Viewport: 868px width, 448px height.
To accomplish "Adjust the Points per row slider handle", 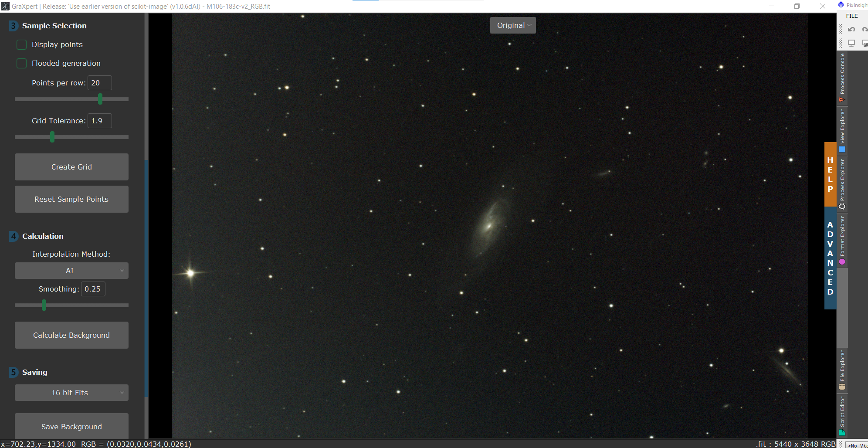I will [100, 99].
